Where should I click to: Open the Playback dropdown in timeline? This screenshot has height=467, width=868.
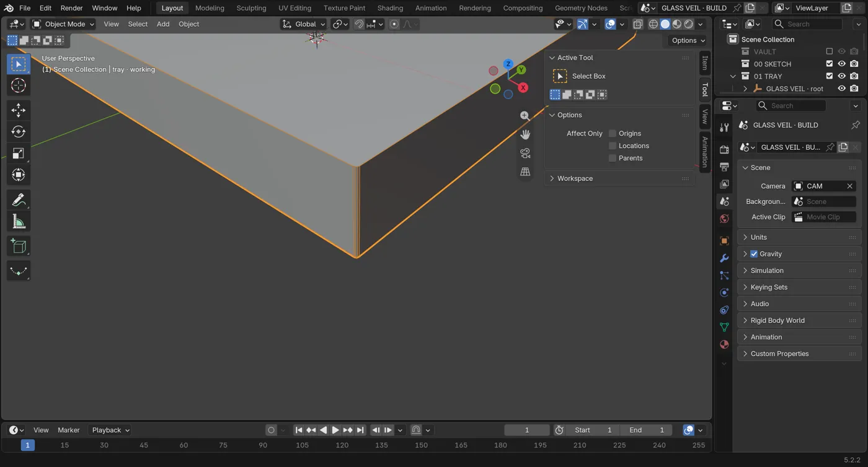[110, 430]
